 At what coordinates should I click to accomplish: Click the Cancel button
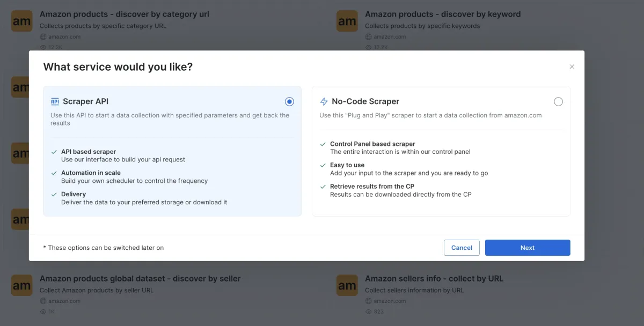click(x=462, y=248)
